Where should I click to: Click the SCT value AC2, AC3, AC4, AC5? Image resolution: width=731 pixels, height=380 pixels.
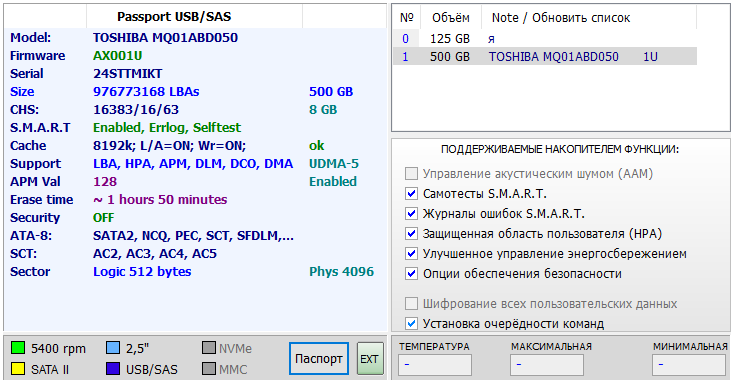tap(155, 254)
